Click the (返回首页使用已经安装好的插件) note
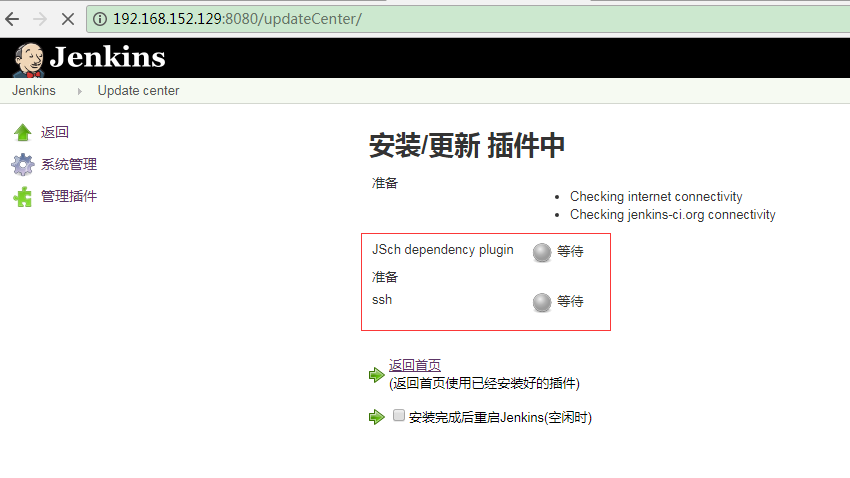The height and width of the screenshot is (478, 850). pos(484,383)
